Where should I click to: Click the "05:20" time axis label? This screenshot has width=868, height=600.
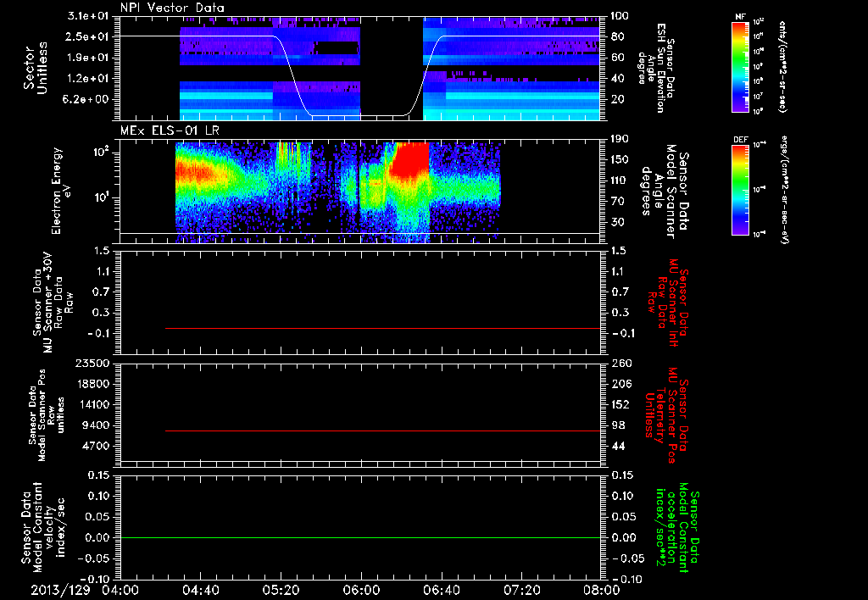coord(281,590)
